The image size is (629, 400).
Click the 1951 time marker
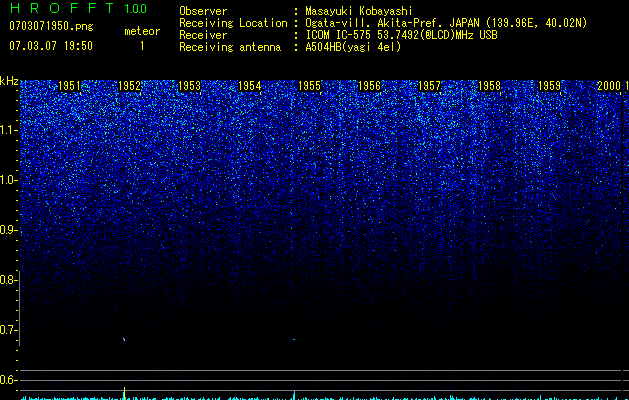[69, 86]
